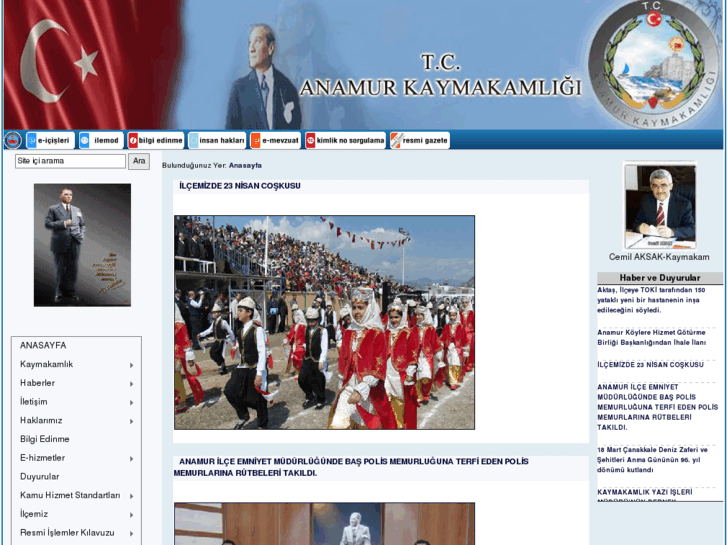The width and height of the screenshot is (727, 545).
Task: Open İLÇEMİZDE 23 NİSAN COŞKUSU article headline
Action: point(240,186)
